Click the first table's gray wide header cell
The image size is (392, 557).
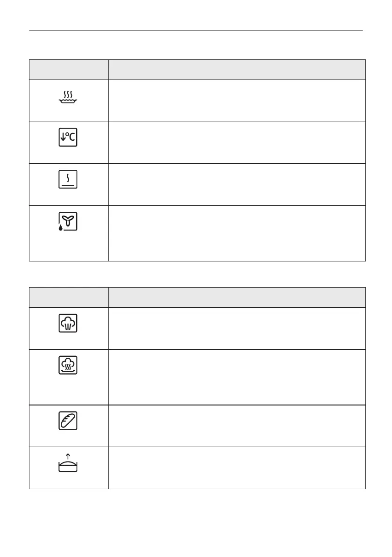coord(237,70)
